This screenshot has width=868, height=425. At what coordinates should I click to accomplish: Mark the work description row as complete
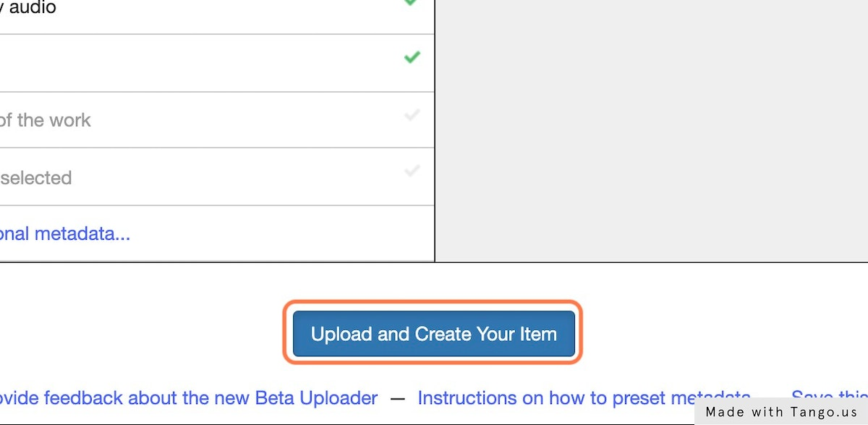tap(412, 114)
